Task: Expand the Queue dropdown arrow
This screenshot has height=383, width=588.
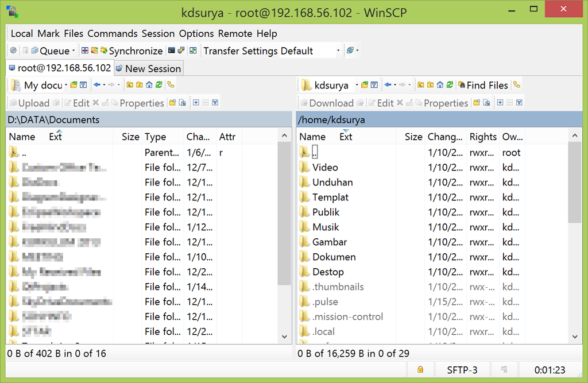Action: pos(73,51)
